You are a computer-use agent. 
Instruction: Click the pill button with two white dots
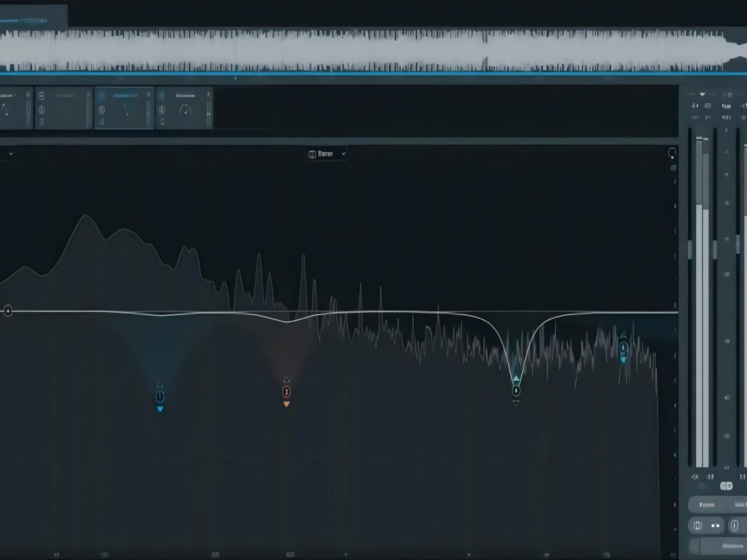[707, 526]
